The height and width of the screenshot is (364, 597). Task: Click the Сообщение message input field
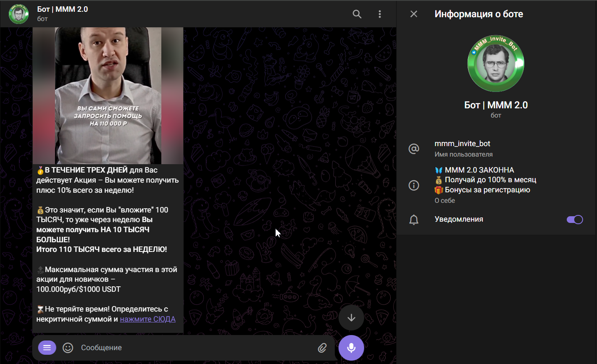(195, 348)
